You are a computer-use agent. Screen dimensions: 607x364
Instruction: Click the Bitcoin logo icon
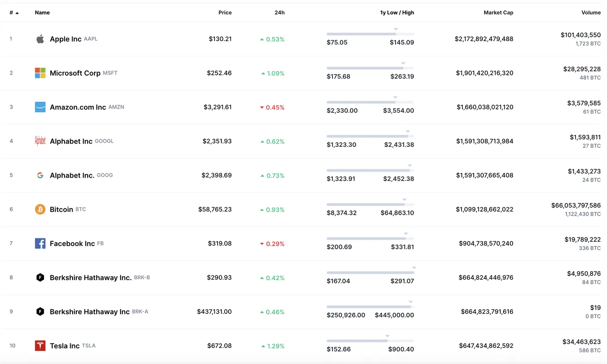(40, 209)
